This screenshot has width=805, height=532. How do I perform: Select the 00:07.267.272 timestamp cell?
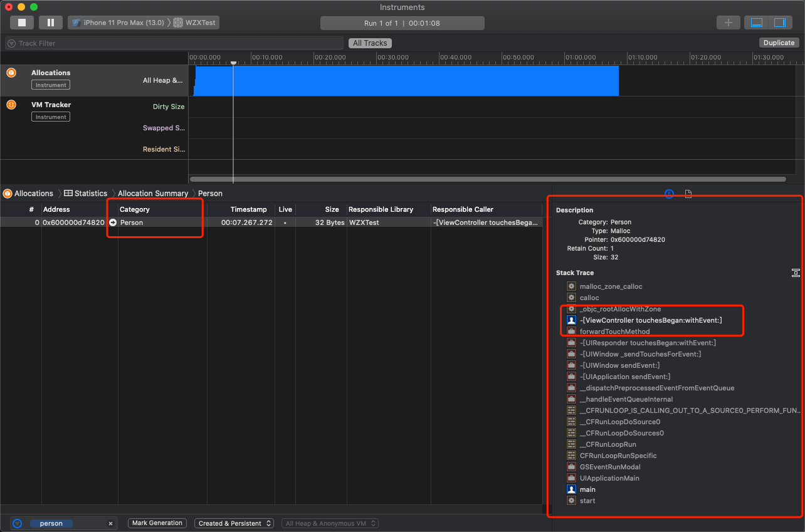point(246,222)
